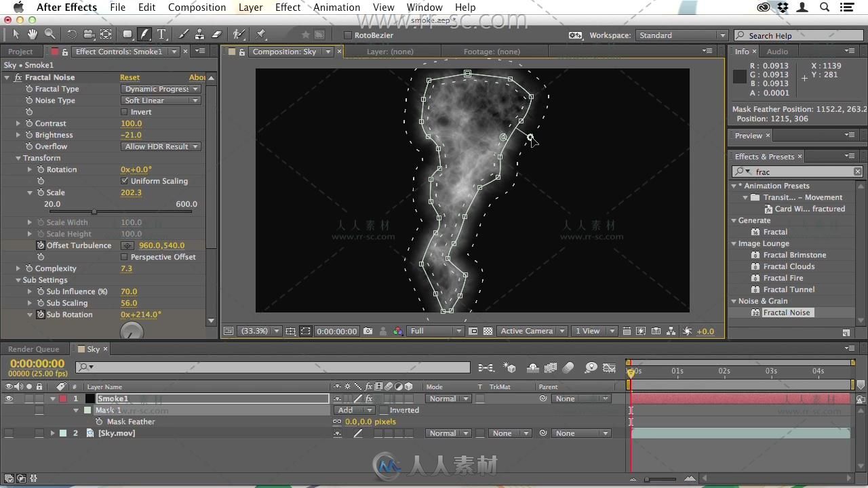868x488 pixels.
Task: Select the Zoom magnifier tool
Action: pos(50,34)
